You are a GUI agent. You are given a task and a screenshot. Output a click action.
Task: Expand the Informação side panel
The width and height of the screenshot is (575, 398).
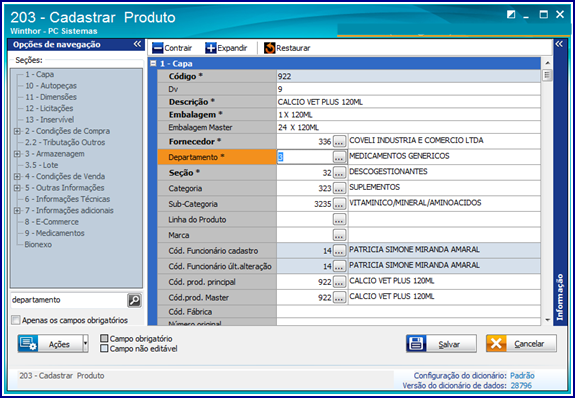[559, 44]
